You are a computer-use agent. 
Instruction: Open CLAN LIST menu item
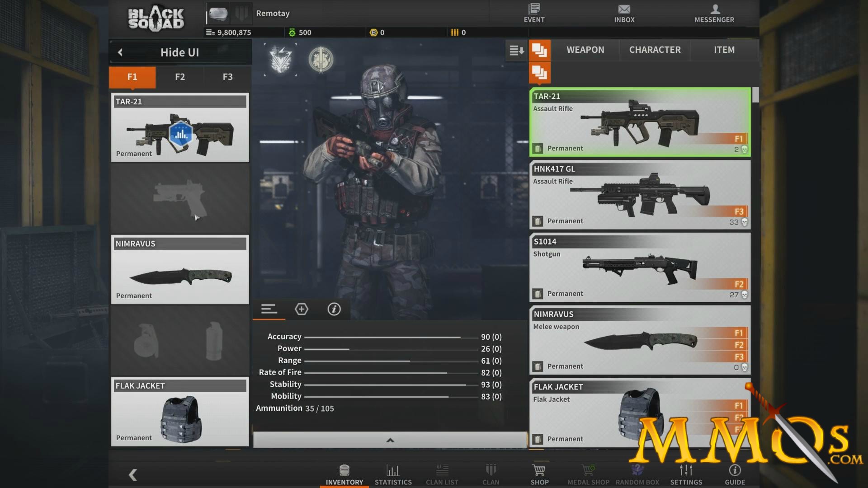[442, 474]
